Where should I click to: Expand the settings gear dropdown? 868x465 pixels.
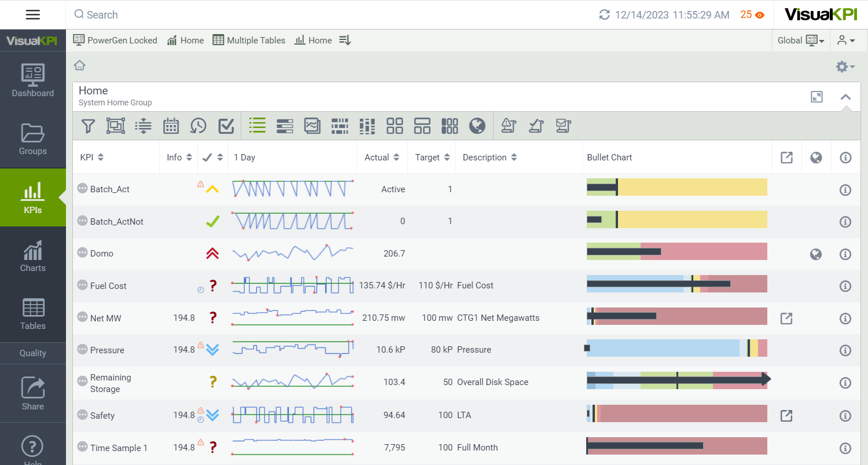pos(845,67)
